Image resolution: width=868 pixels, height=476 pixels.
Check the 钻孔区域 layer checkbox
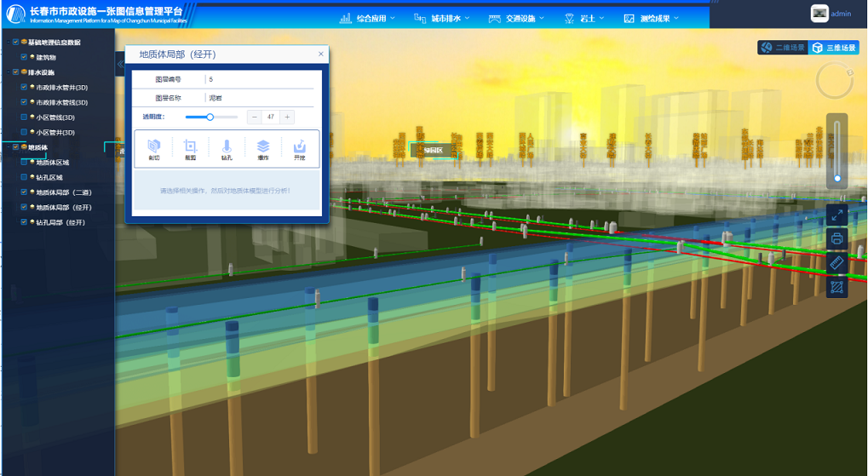click(x=25, y=177)
